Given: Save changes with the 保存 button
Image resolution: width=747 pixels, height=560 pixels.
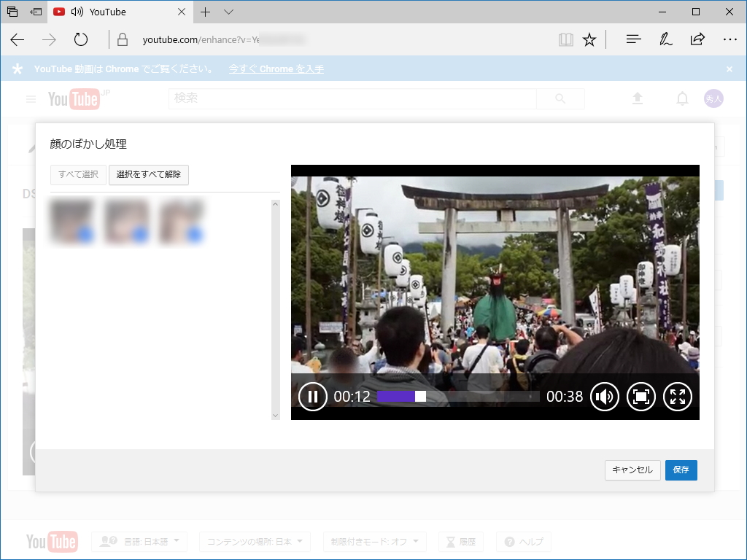Looking at the screenshot, I should coord(681,470).
